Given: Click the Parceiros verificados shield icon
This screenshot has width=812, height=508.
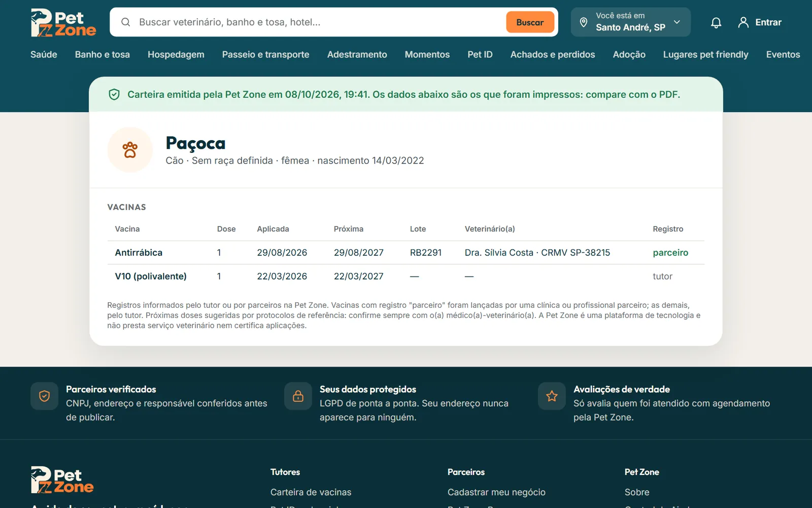Looking at the screenshot, I should (44, 396).
